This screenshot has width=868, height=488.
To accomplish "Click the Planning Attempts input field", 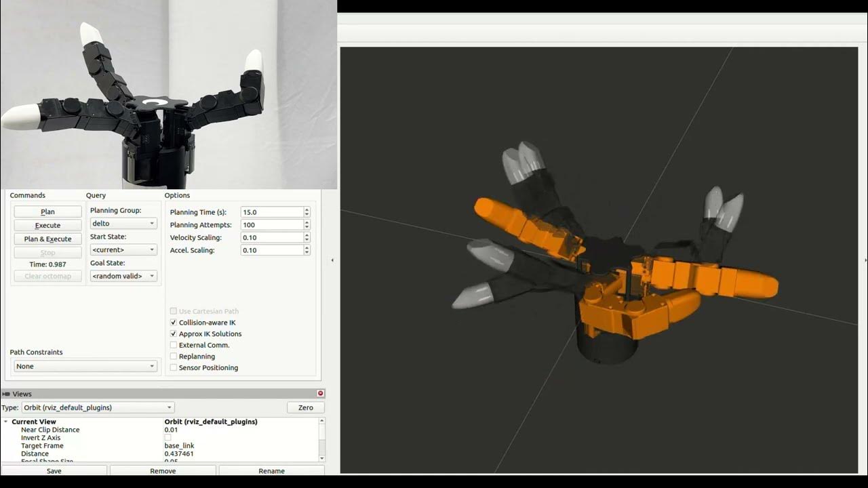I will coord(271,225).
